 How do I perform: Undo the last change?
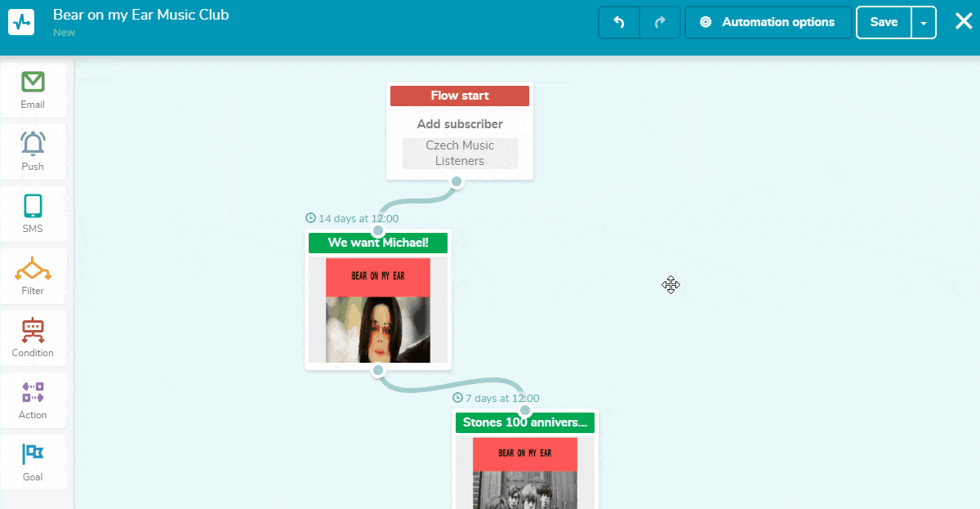[x=619, y=23]
